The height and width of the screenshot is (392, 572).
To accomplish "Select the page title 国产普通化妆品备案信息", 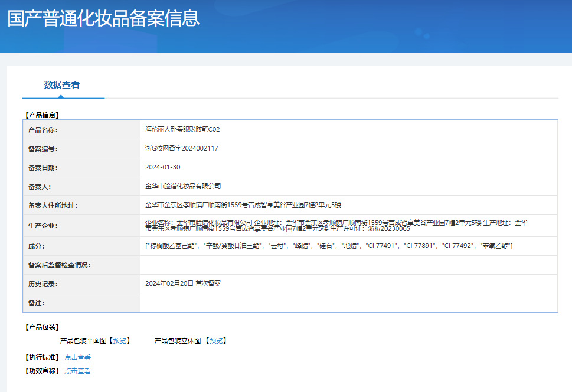I will (104, 18).
